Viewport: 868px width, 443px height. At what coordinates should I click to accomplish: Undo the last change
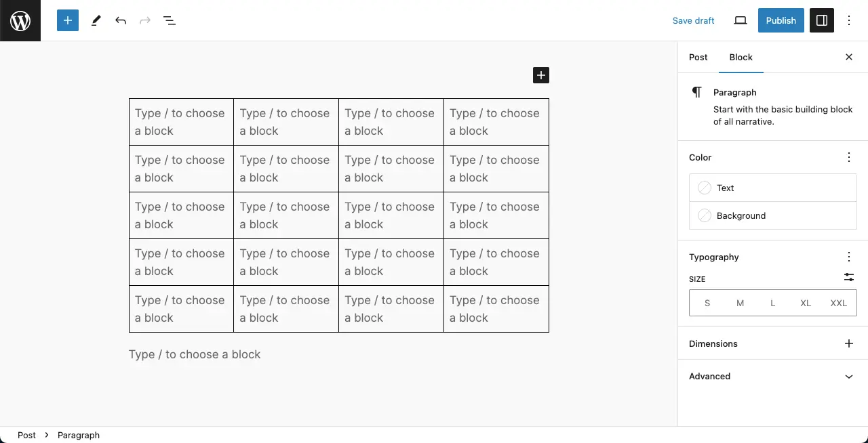pos(121,20)
